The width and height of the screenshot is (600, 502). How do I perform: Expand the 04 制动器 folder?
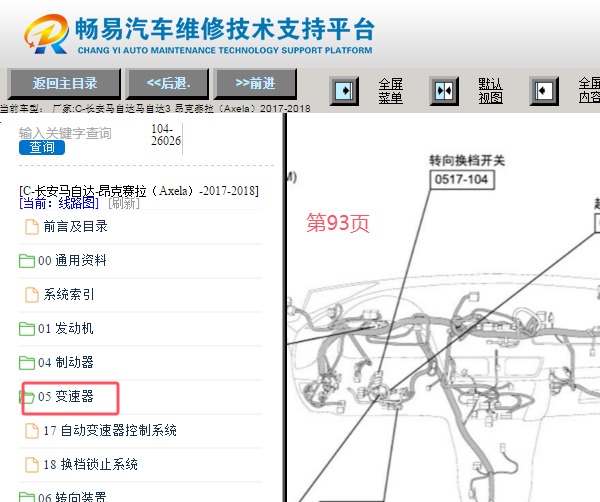pyautogui.click(x=65, y=362)
